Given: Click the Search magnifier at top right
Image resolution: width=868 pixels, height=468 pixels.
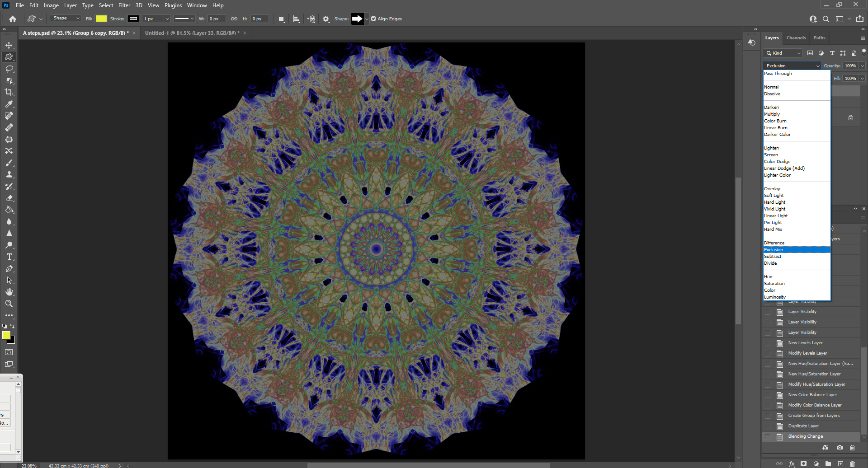Looking at the screenshot, I should pos(826,19).
